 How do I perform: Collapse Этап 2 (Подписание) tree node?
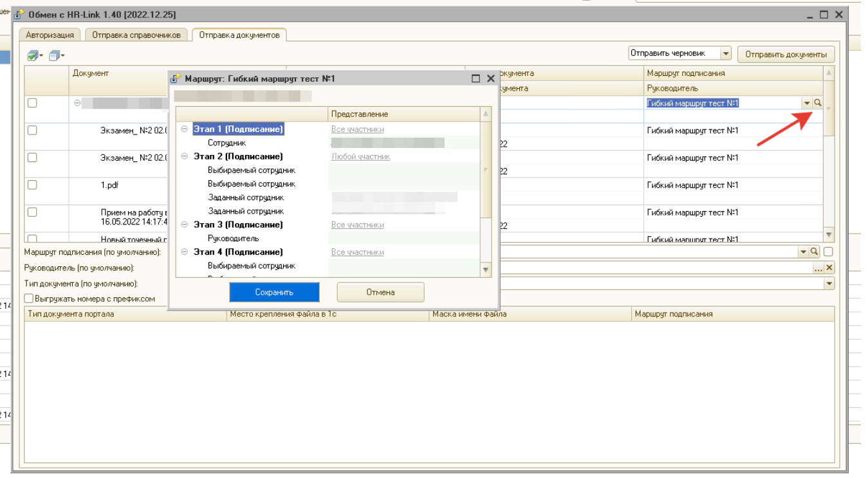(x=185, y=156)
